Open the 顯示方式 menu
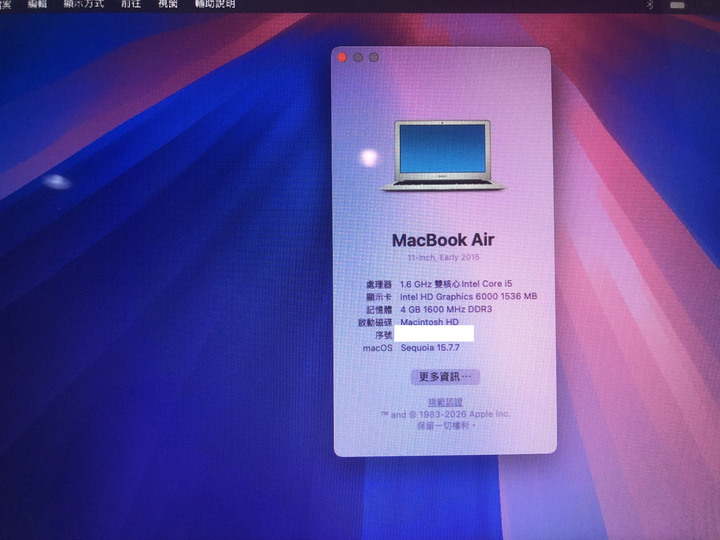 (84, 4)
